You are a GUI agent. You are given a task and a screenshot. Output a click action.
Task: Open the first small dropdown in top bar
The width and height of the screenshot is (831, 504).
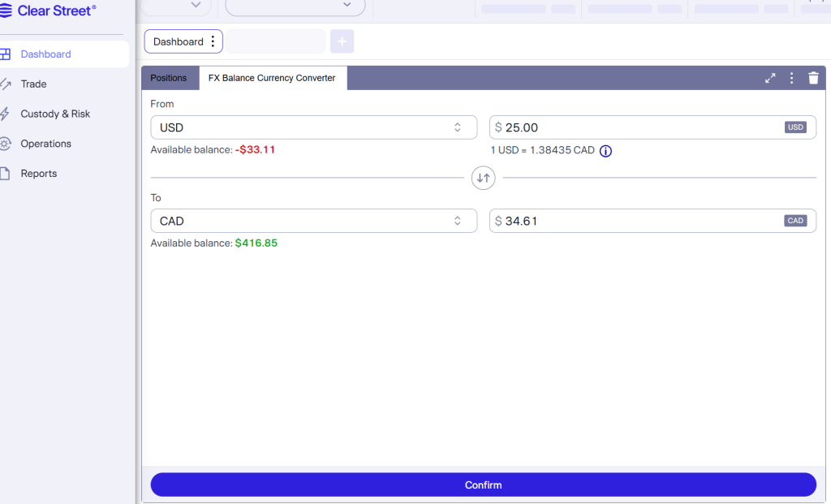point(176,6)
